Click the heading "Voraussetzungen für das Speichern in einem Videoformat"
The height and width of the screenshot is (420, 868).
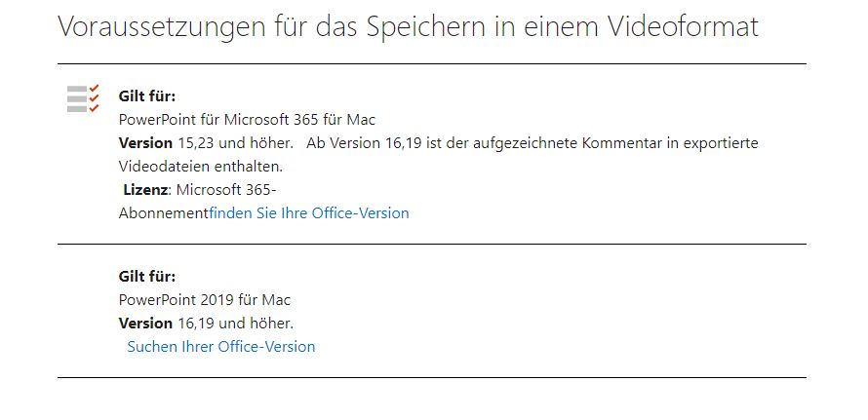coord(408,26)
